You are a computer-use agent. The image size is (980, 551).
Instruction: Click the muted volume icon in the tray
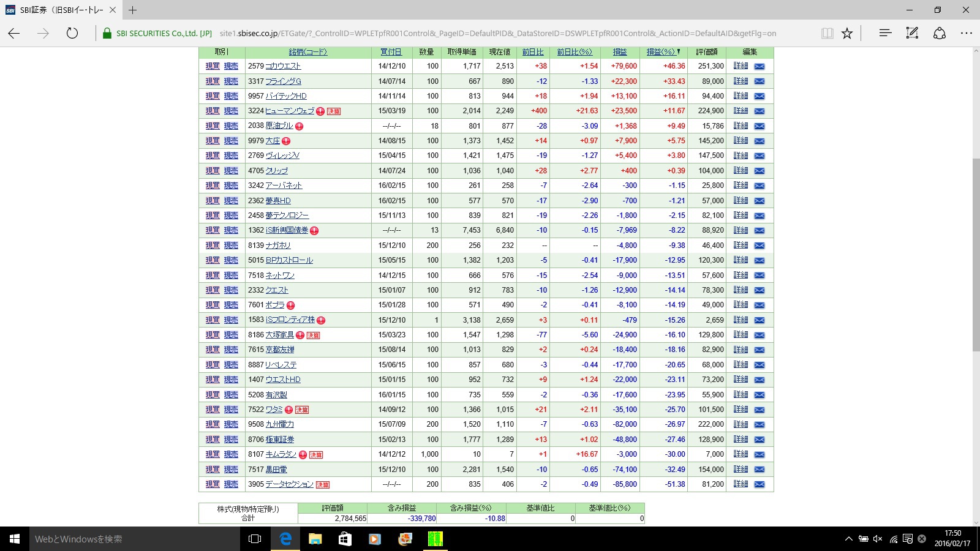(x=878, y=539)
